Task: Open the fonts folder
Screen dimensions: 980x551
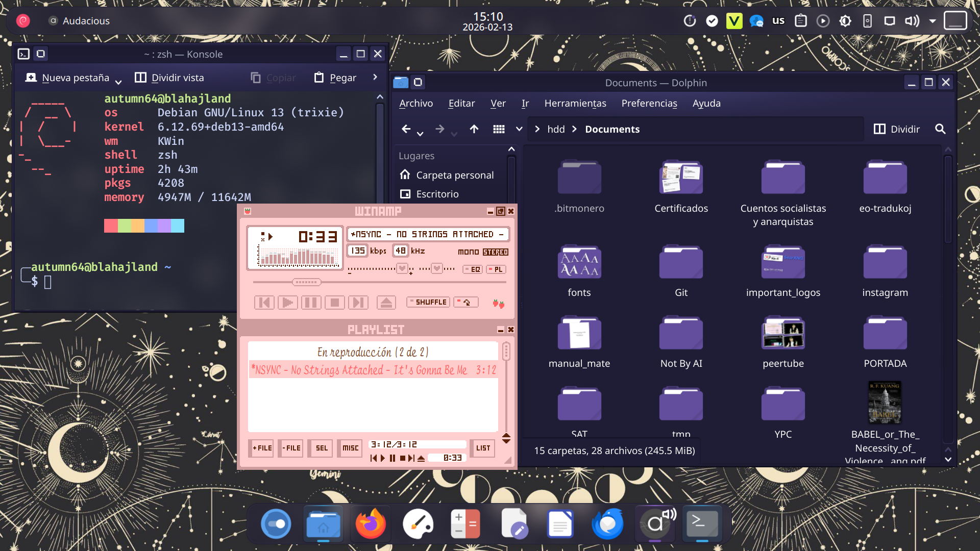Action: [579, 270]
